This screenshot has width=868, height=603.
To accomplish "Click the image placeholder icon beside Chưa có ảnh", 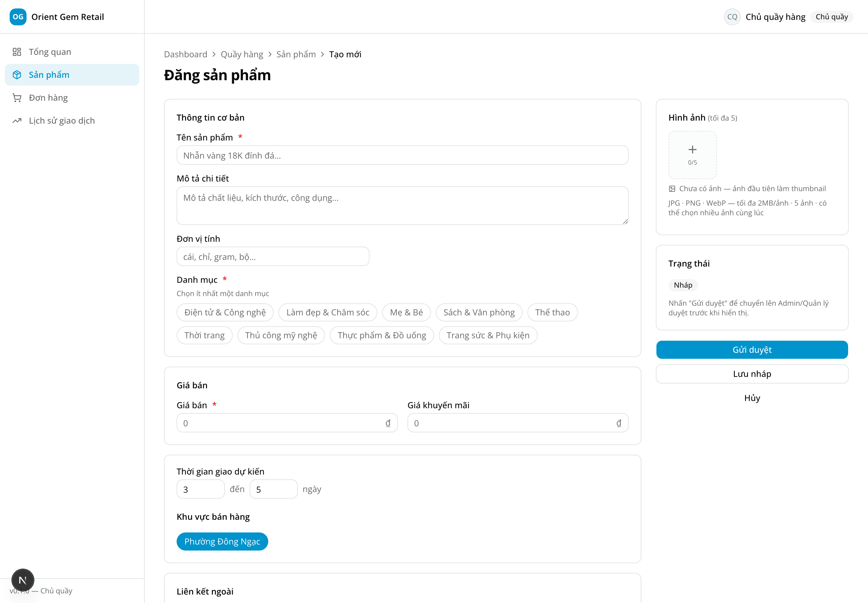I will pyautogui.click(x=672, y=188).
